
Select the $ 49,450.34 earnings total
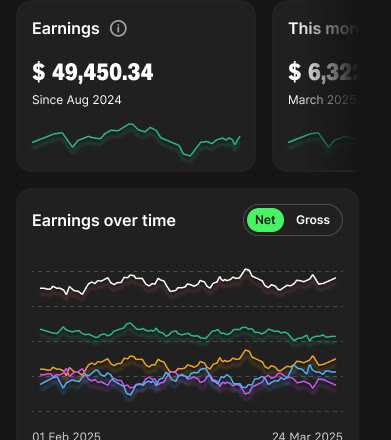point(93,72)
